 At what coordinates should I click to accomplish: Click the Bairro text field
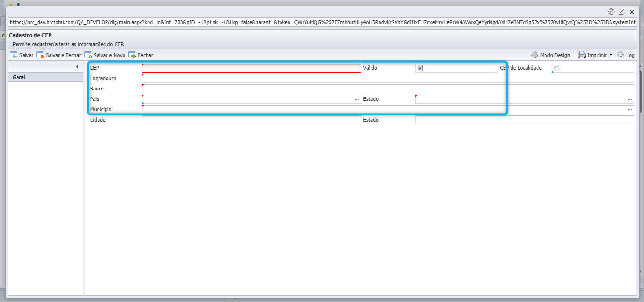388,89
